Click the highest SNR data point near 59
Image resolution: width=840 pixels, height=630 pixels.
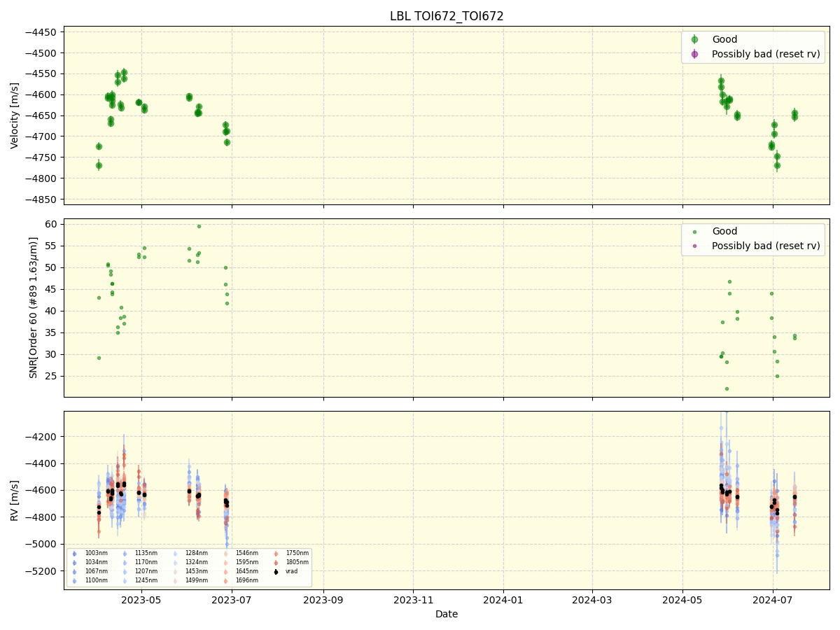point(199,226)
